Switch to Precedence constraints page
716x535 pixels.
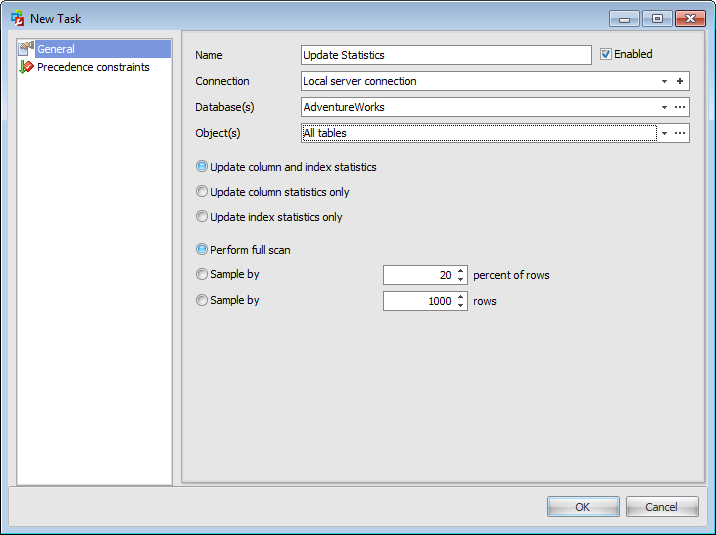93,67
